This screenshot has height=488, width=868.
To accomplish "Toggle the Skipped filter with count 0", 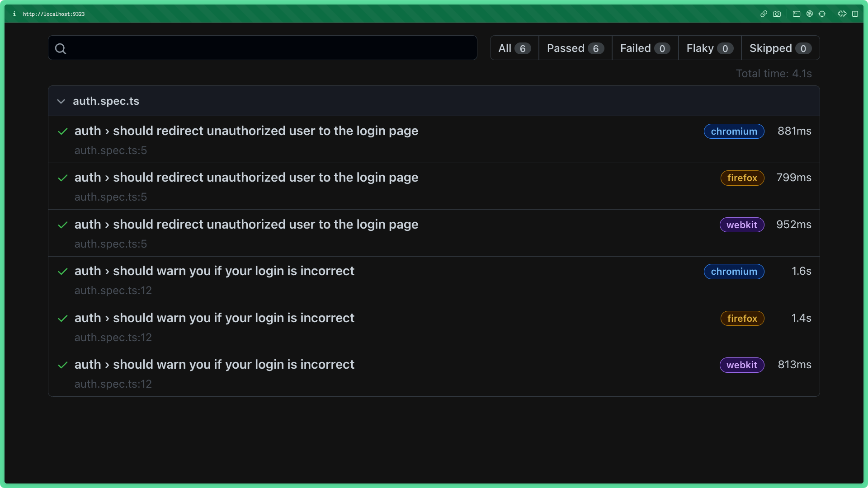I will coord(780,47).
